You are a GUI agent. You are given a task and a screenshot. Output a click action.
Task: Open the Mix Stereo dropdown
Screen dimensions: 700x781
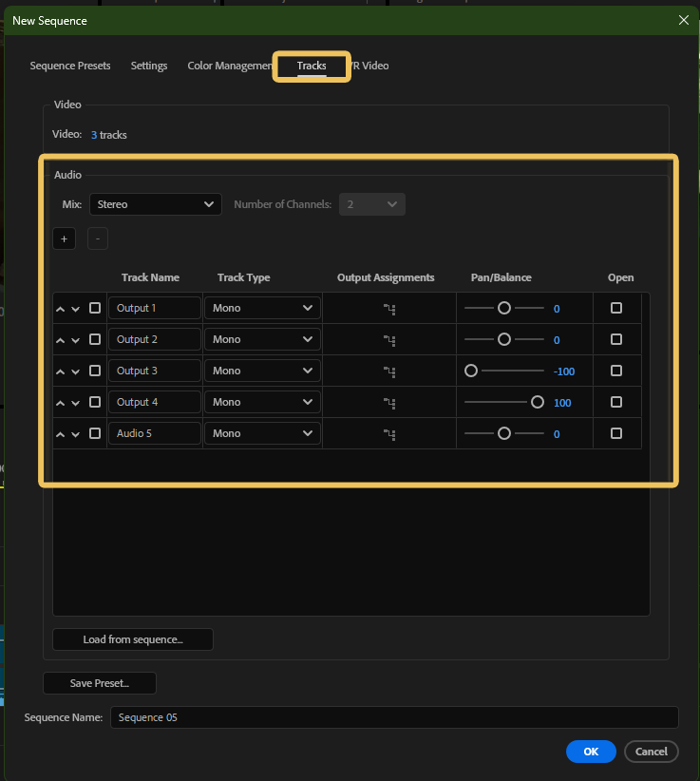click(156, 204)
